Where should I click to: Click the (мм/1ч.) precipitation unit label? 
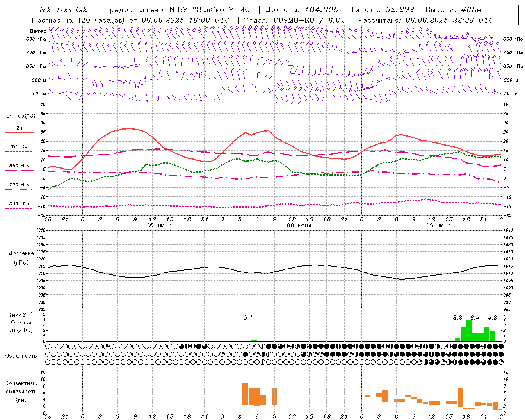[x=21, y=330]
